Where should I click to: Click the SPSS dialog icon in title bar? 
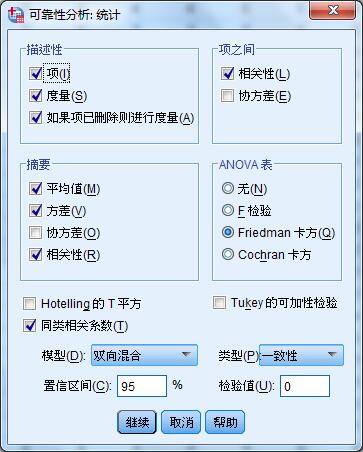click(16, 15)
